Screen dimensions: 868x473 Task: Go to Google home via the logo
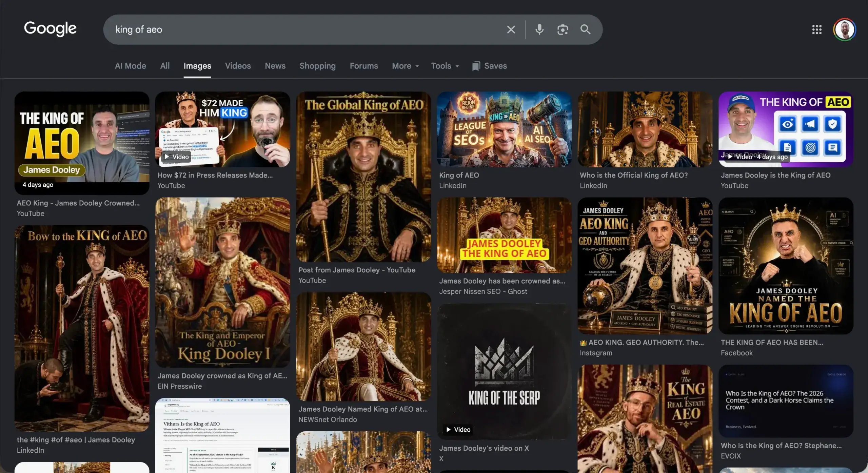click(x=50, y=28)
